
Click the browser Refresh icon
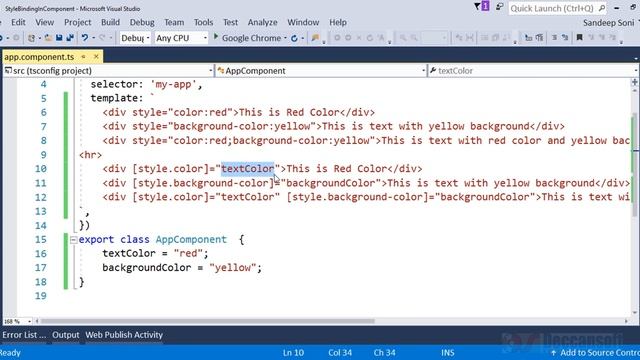click(x=294, y=38)
